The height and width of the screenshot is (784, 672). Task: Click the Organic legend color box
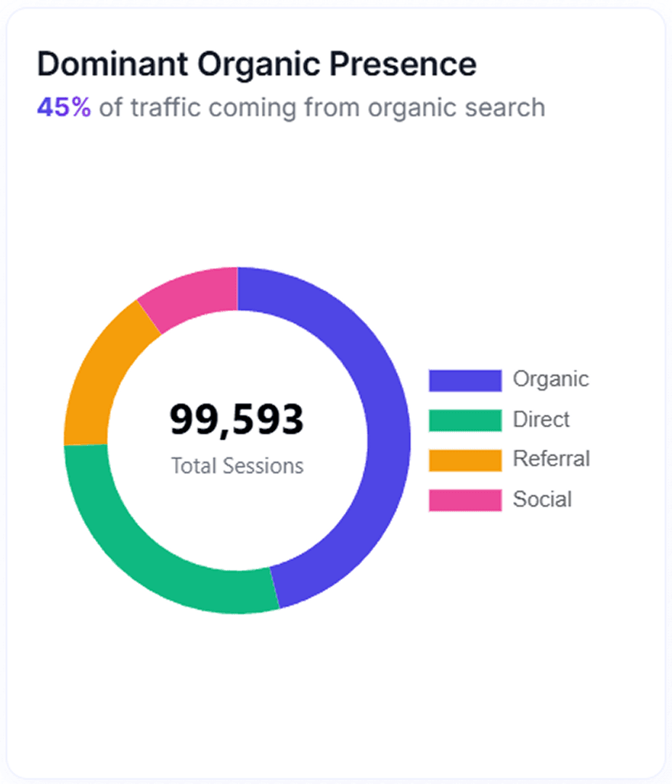[464, 380]
